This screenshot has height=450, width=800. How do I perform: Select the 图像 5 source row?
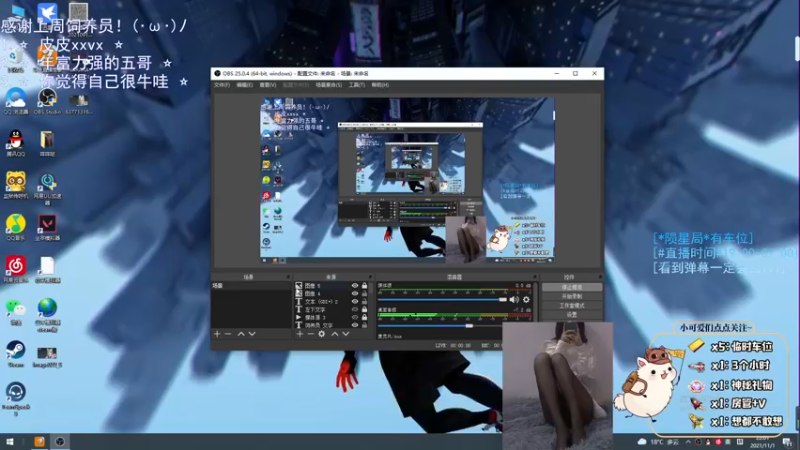(x=332, y=286)
